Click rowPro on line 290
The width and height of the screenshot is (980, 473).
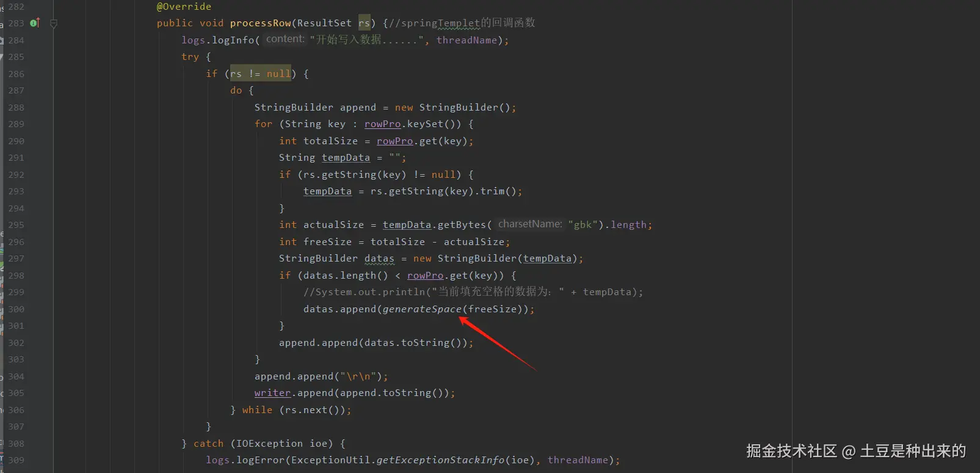[395, 141]
